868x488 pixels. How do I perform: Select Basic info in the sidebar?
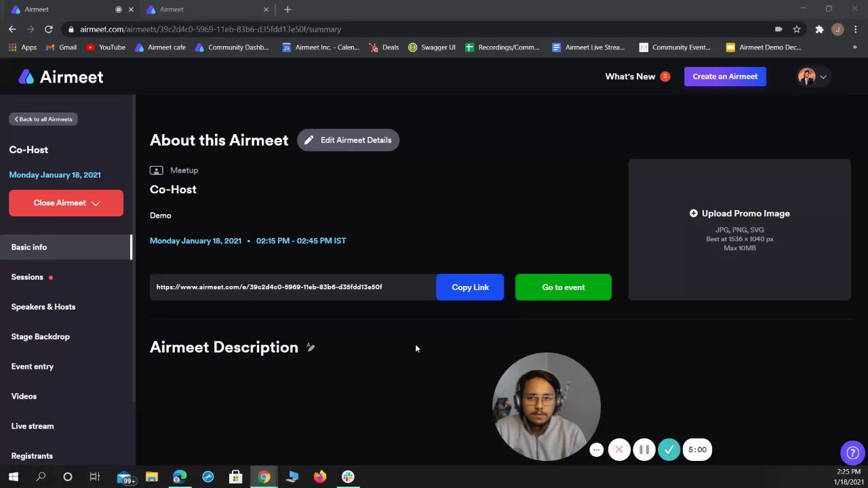[66, 247]
